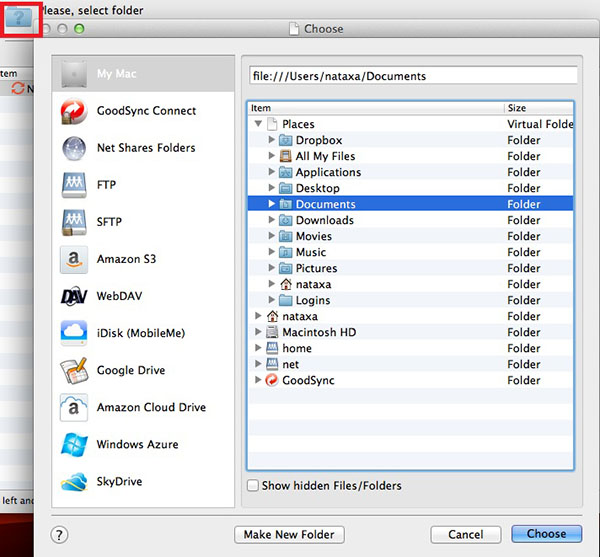Expand the Macintosh HD triangle
The image size is (600, 557).
pyautogui.click(x=258, y=332)
